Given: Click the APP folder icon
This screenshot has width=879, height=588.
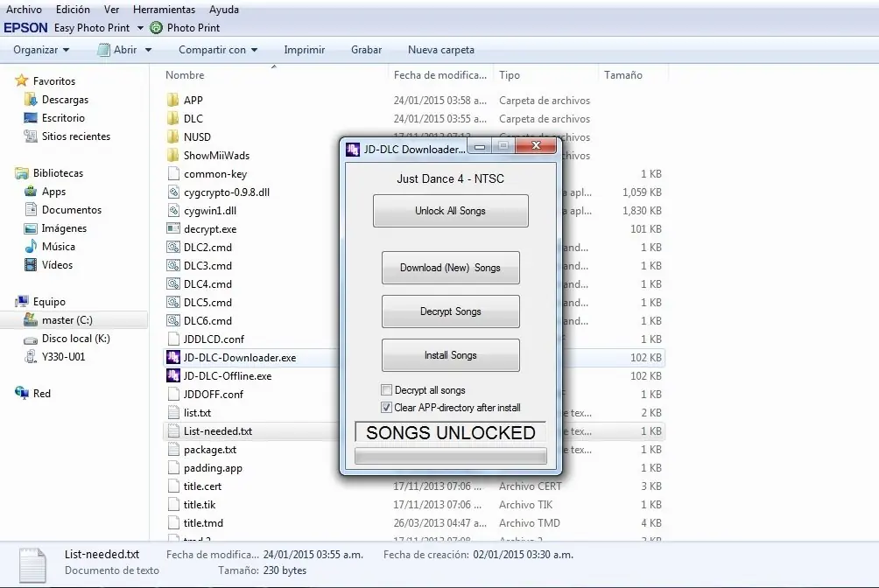Looking at the screenshot, I should pyautogui.click(x=173, y=101).
